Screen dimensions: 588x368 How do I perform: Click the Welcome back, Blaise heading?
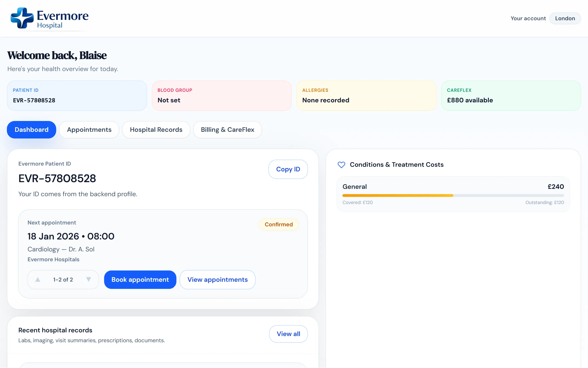click(57, 55)
